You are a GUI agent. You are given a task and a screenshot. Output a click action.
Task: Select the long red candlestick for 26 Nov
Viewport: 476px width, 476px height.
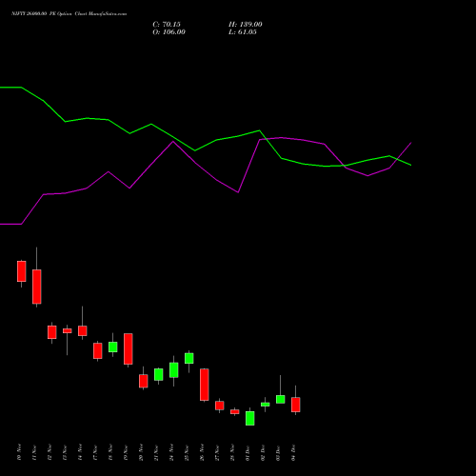click(205, 385)
